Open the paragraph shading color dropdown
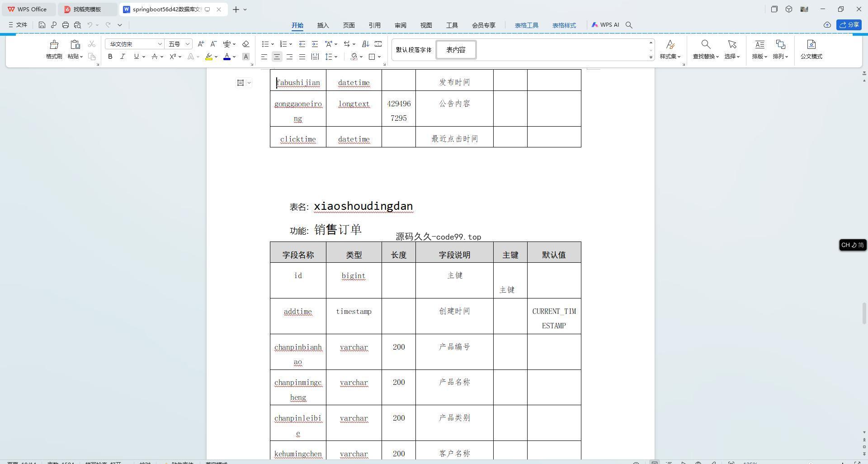868x464 pixels. click(361, 57)
